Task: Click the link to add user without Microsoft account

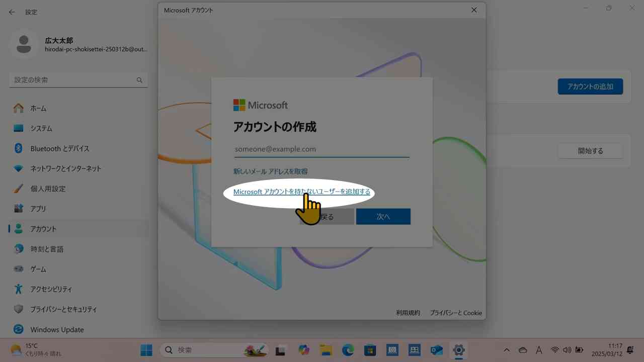Action: [301, 192]
